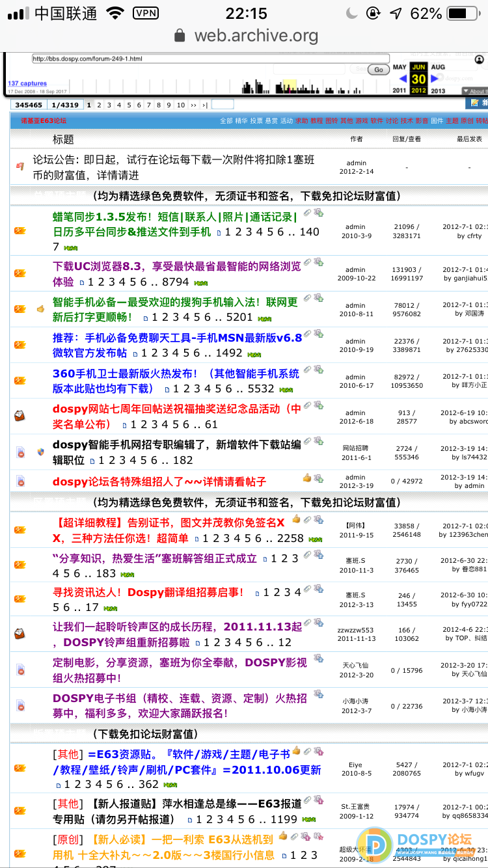Open the dospy论坛各特殊组招人了 thread

[x=159, y=481]
